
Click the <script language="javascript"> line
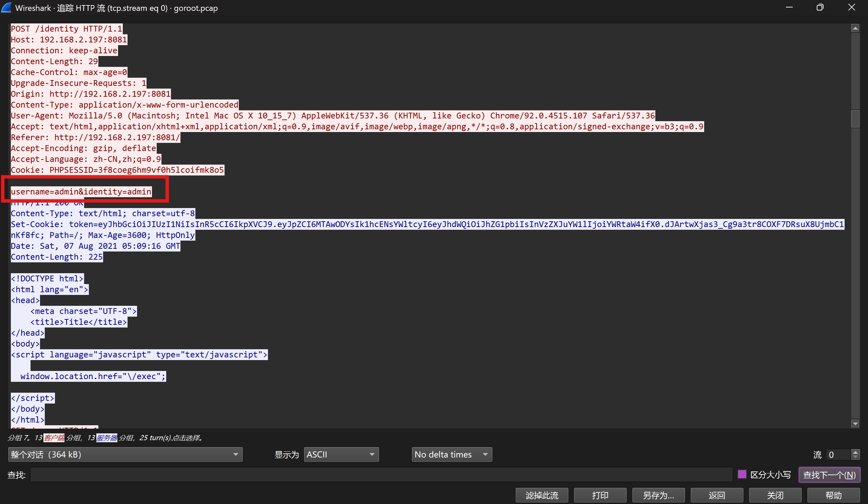[x=139, y=355]
